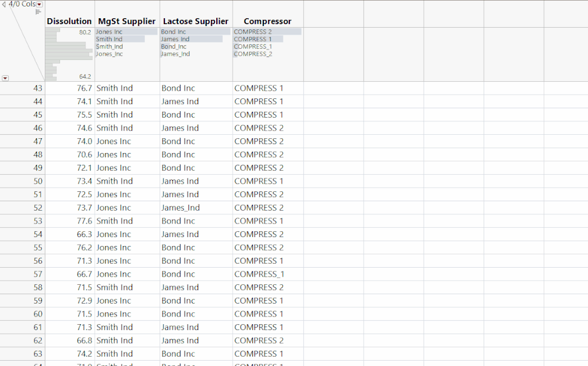Select the COMPRESS_1 header graph entry
The width and height of the screenshot is (588, 366).
click(x=253, y=46)
